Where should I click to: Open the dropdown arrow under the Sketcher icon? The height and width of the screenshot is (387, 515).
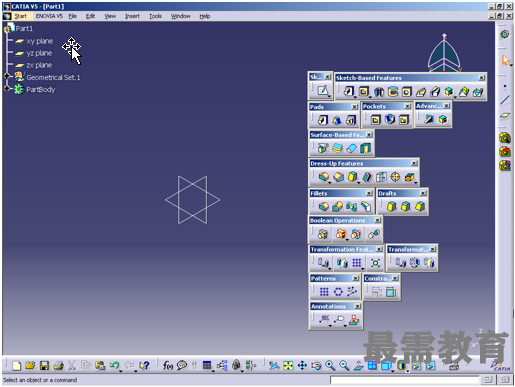[329, 97]
